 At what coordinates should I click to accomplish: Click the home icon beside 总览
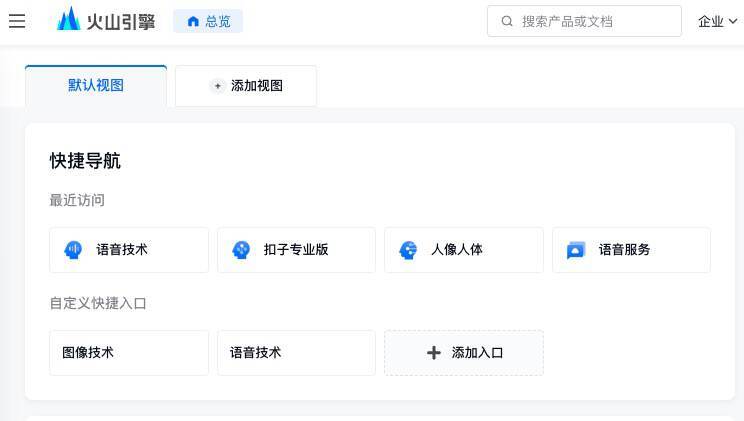[193, 21]
